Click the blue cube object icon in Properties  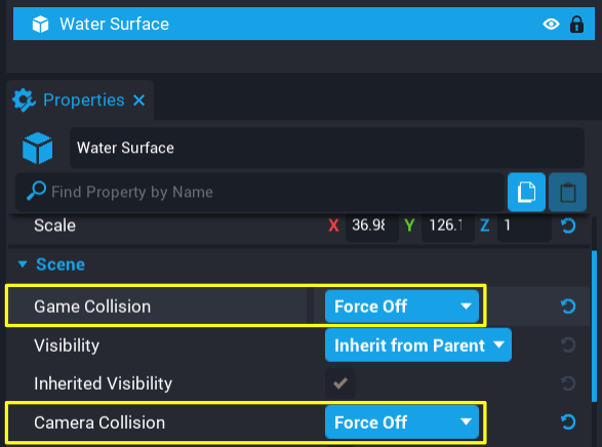click(37, 148)
